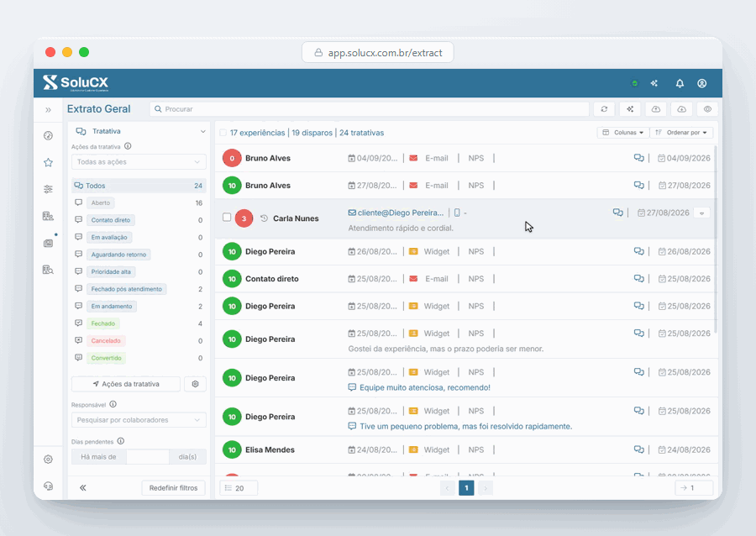Open the dashboard gauge icon in sidebar
Image resolution: width=756 pixels, height=536 pixels.
coord(48,135)
